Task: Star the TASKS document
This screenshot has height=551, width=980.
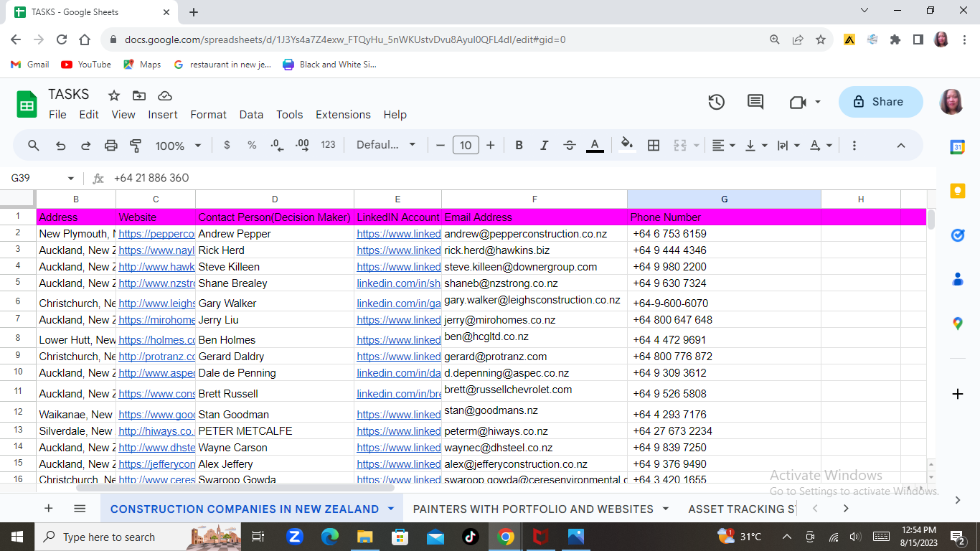Action: 113,95
